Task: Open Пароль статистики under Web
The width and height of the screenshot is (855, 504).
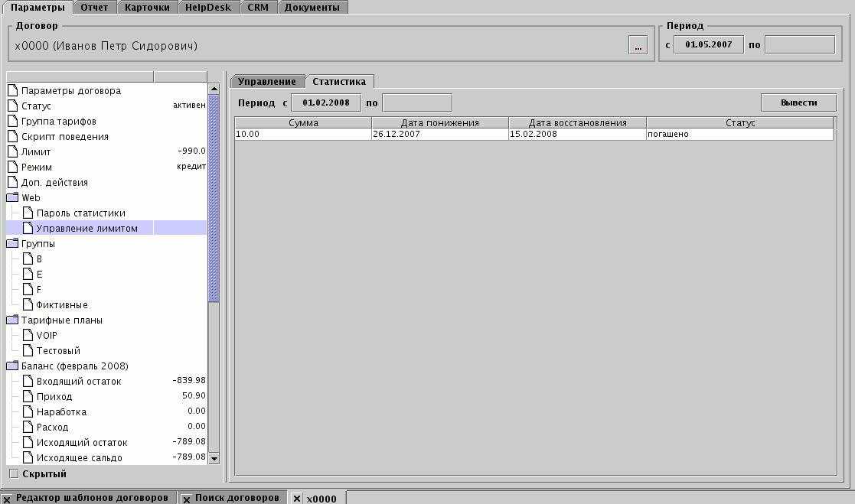Action: pos(29,213)
